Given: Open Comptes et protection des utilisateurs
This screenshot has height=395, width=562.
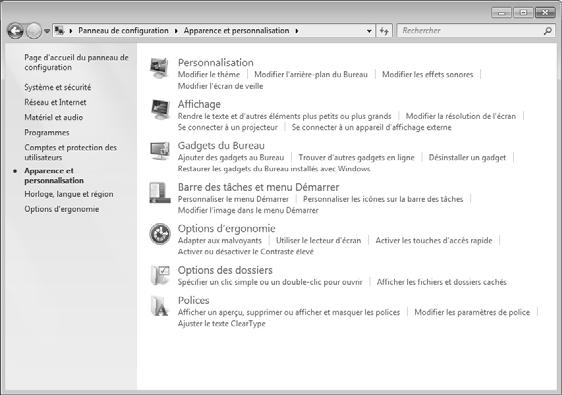Looking at the screenshot, I should pos(70,152).
